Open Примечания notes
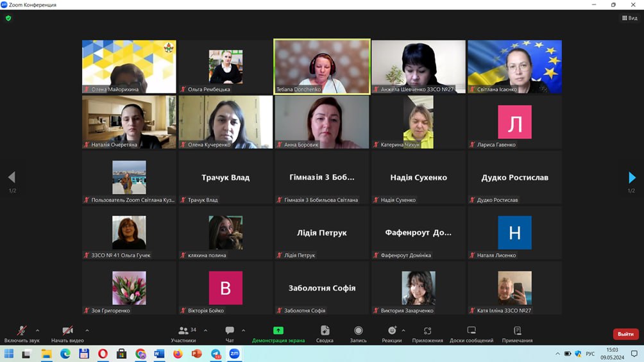The height and width of the screenshot is (362, 644). click(x=517, y=333)
